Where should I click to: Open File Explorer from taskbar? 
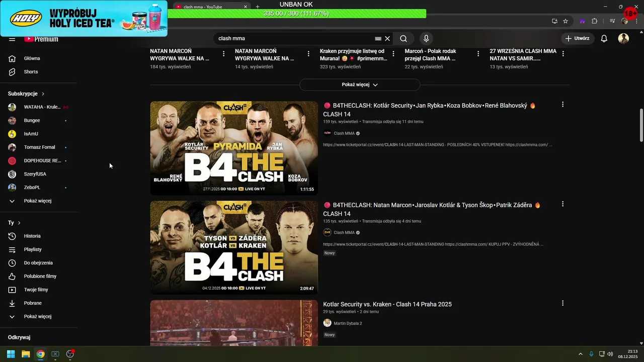[x=26, y=354]
